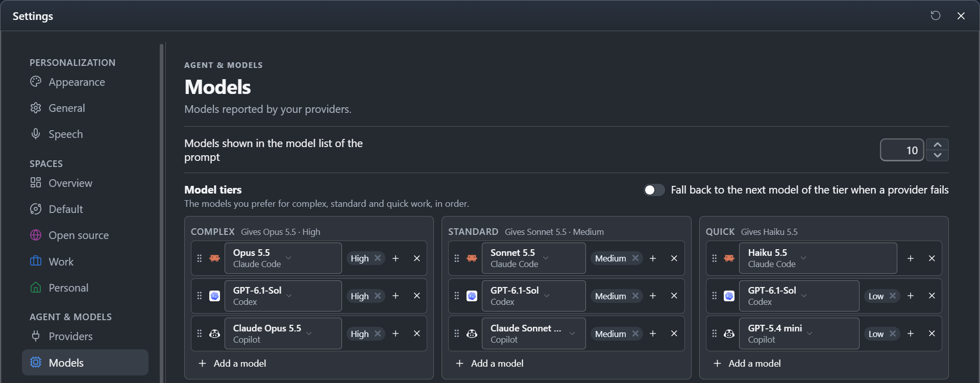Open Haiku 5.5 Claude Code model dropdown

tap(818, 258)
